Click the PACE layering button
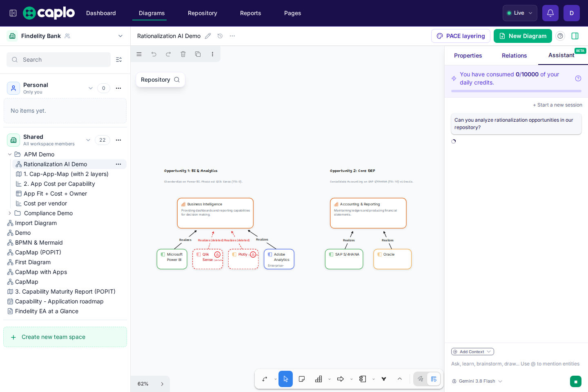 pos(461,36)
